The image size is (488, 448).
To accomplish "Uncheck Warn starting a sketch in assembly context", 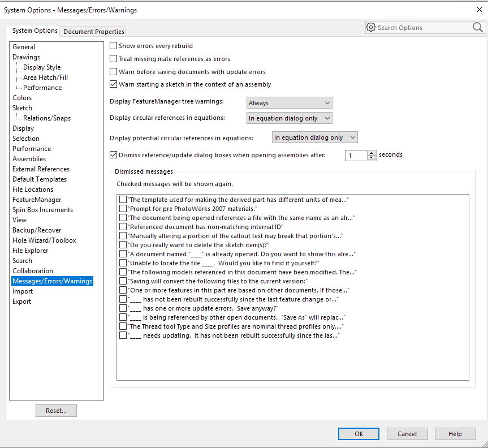I will coord(114,84).
